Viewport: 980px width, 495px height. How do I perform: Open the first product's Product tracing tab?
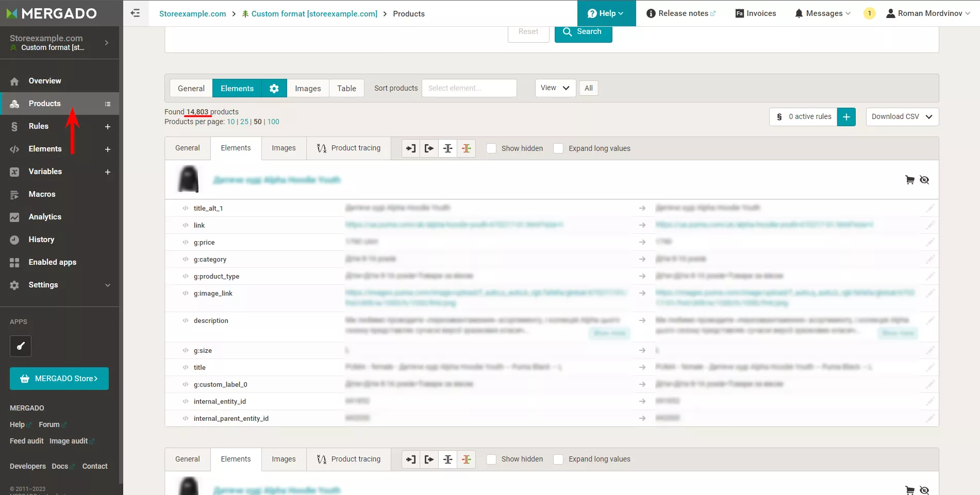pos(349,148)
